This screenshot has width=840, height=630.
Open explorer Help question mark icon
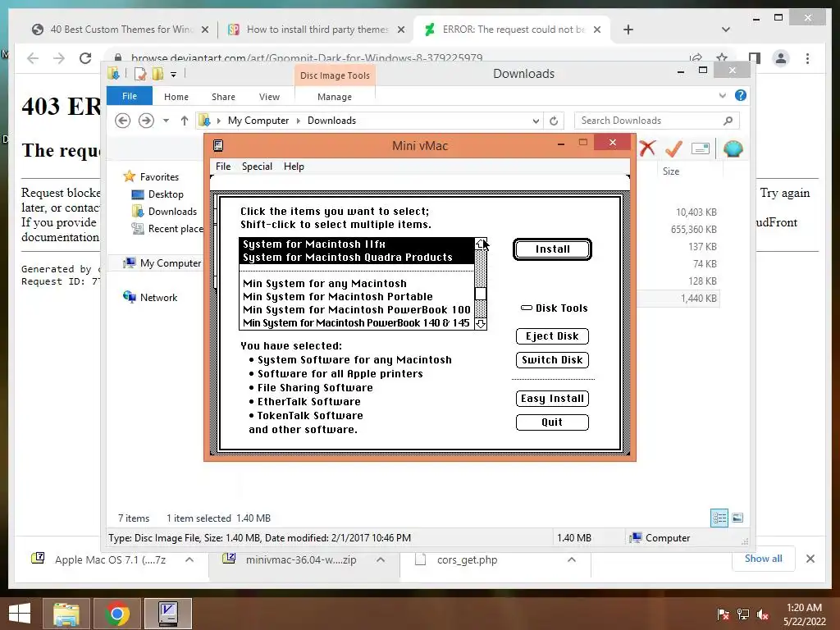coord(741,95)
